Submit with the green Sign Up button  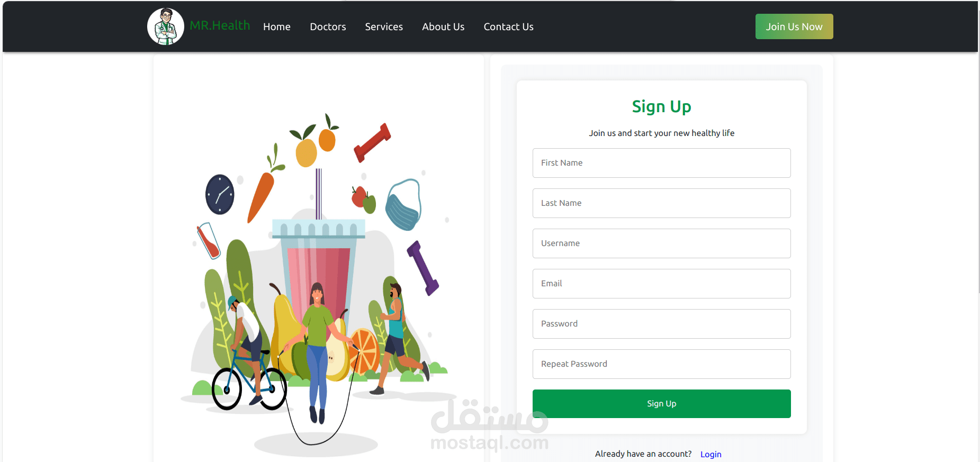pos(662,404)
